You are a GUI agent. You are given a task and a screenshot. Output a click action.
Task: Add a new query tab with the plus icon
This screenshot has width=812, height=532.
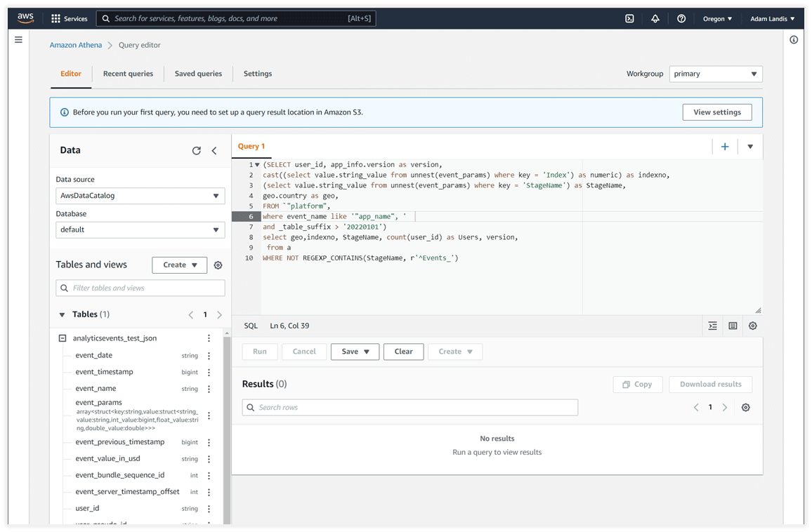click(725, 147)
